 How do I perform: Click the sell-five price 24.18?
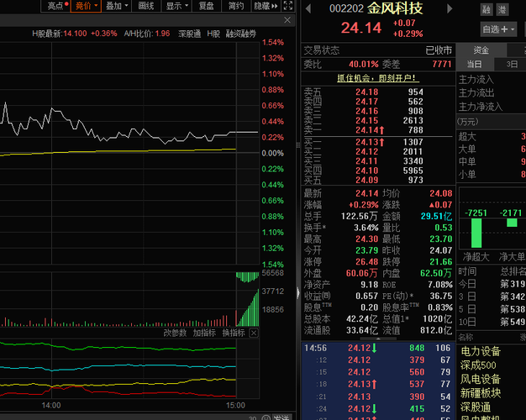(x=366, y=92)
